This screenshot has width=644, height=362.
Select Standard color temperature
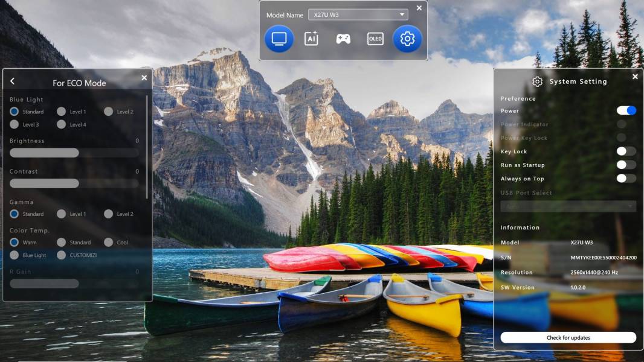tap(61, 243)
